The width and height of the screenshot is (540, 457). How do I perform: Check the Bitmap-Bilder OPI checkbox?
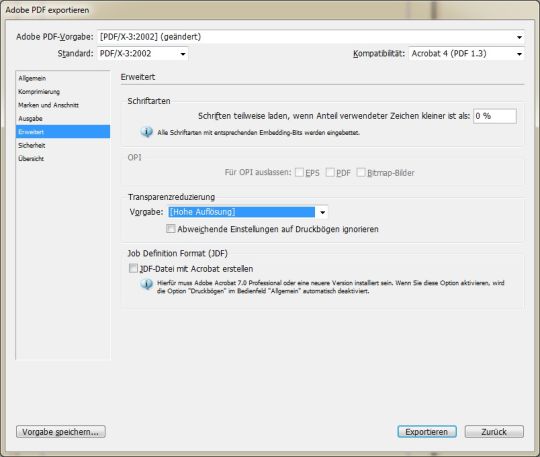(x=361, y=172)
